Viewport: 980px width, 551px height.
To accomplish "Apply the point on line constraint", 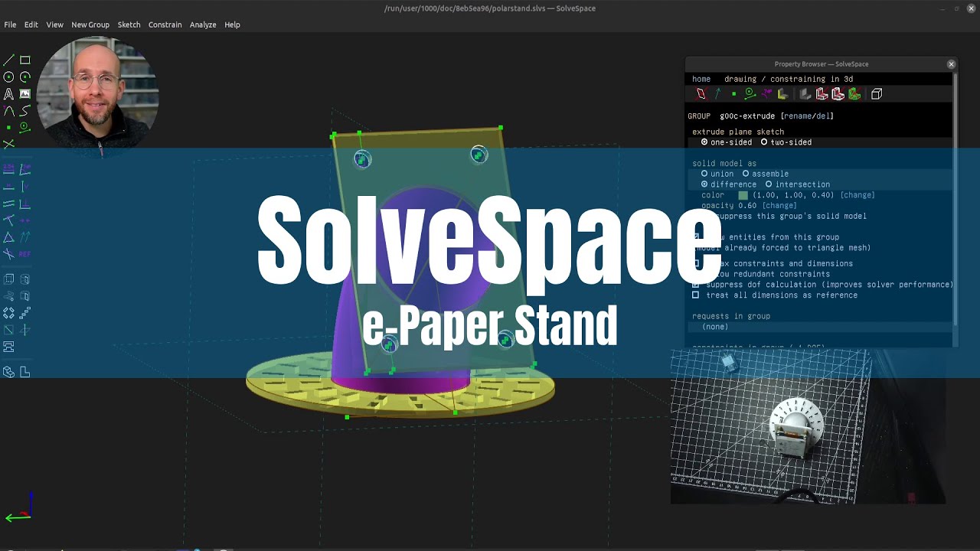I will (x=8, y=220).
